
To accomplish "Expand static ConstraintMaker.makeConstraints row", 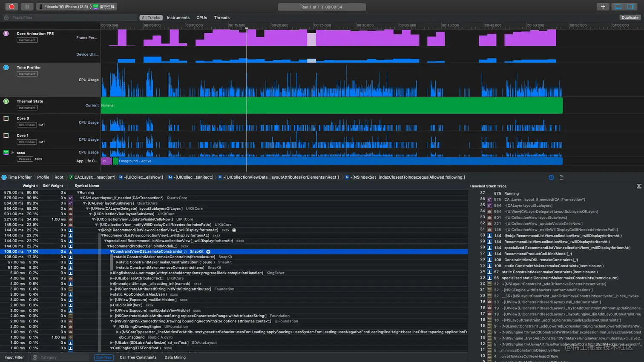I will point(118,262).
